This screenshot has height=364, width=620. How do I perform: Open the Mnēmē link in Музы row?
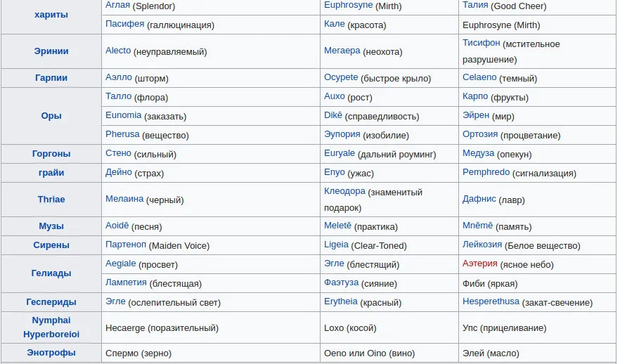pos(478,226)
